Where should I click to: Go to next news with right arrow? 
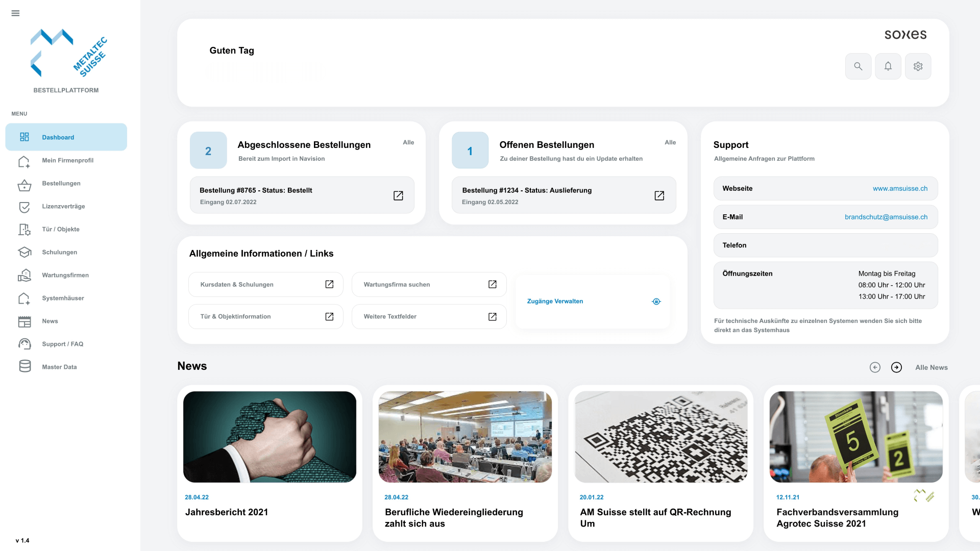coord(896,367)
